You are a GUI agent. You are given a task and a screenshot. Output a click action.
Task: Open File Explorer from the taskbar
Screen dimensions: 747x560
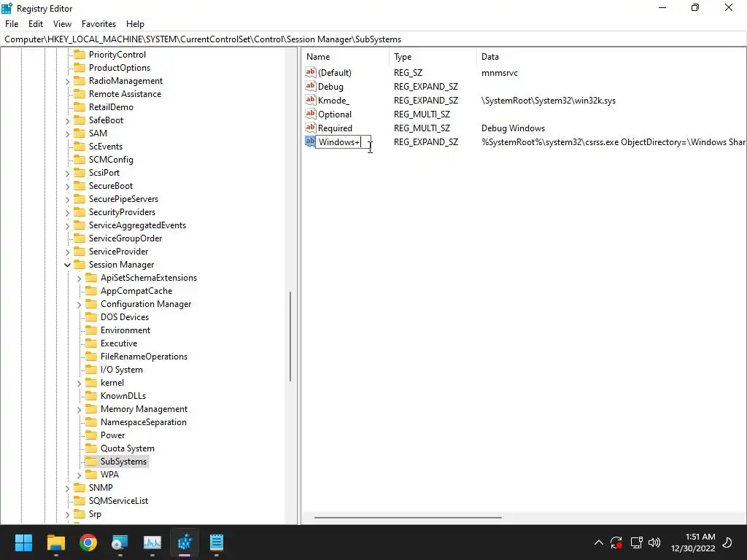(55, 542)
